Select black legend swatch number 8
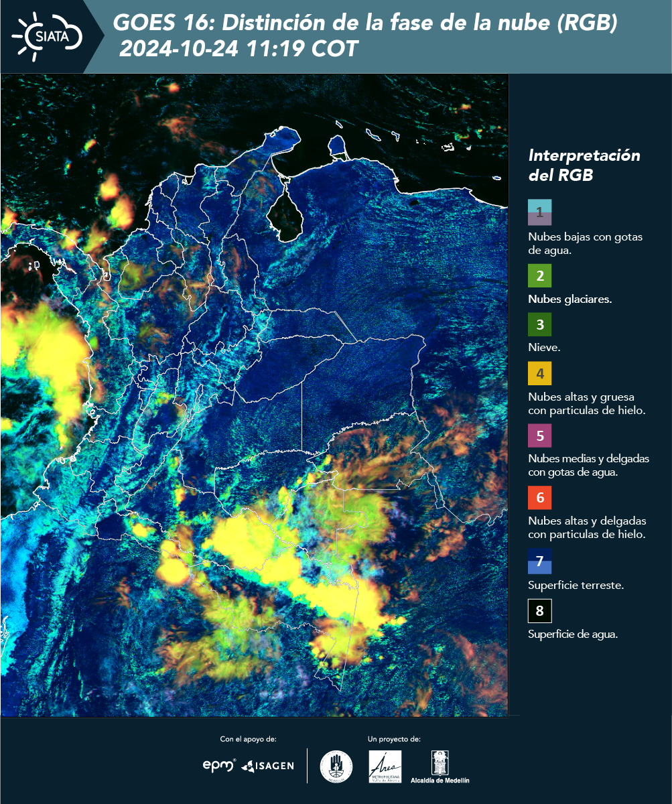 click(539, 611)
